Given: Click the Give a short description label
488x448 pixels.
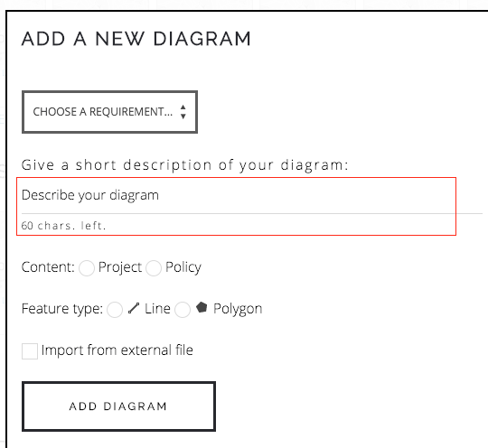Looking at the screenshot, I should 184,165.
